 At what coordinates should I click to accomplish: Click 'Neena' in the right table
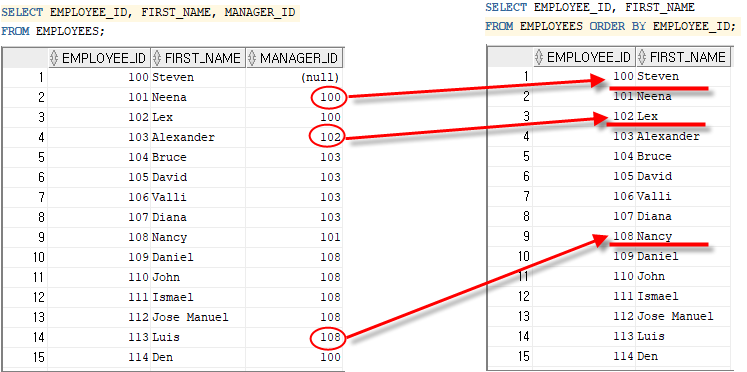click(654, 96)
